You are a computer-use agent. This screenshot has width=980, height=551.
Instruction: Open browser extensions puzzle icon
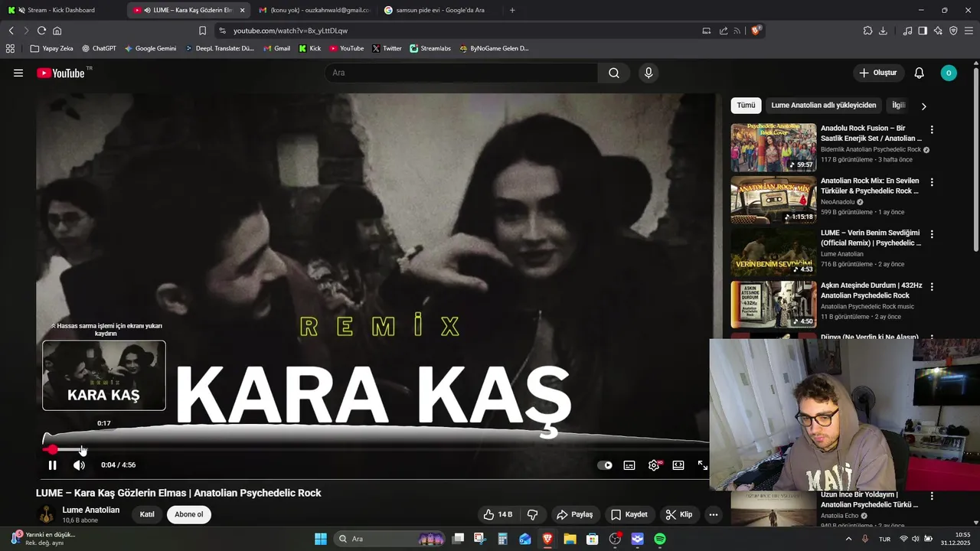[867, 31]
